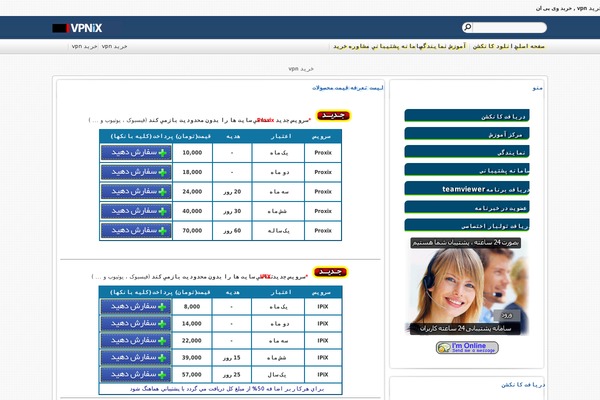Screen dimensions: 600x400
Task: Click the لیست تعرفه قیمت محصولات heading link
Action: pyautogui.click(x=347, y=88)
